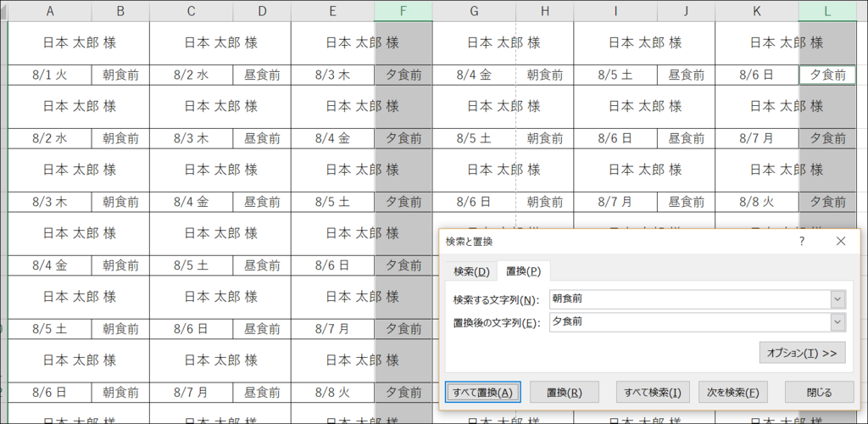Click cell containing 8/1 火
868x424 pixels.
[x=50, y=75]
